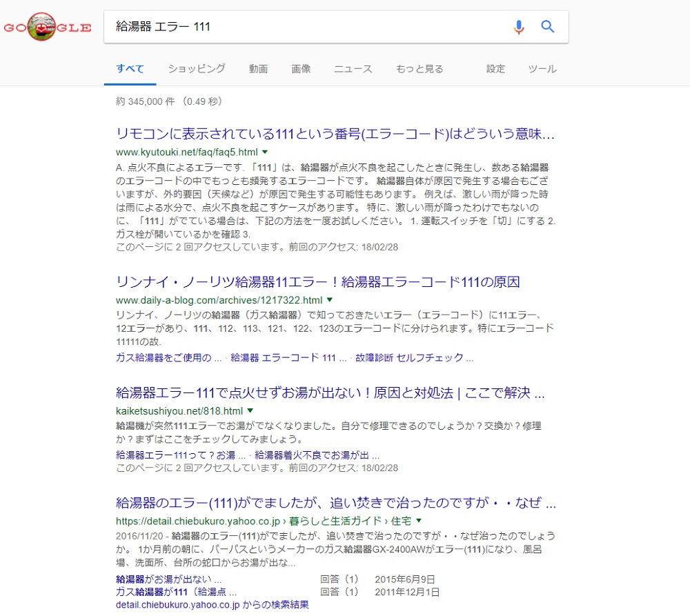Start voice search with microphone icon
The width and height of the screenshot is (690, 616).
tap(519, 27)
